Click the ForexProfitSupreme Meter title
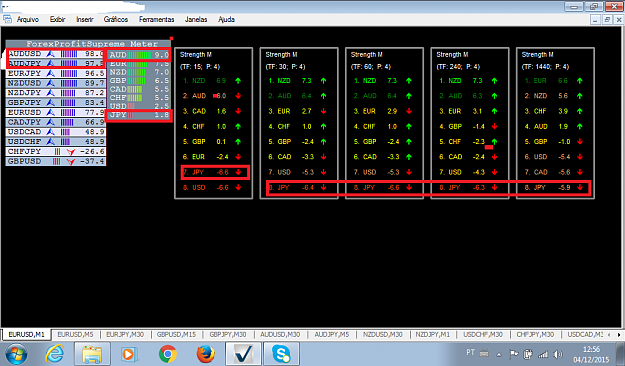Screen dimensions: 625x366 [92, 44]
